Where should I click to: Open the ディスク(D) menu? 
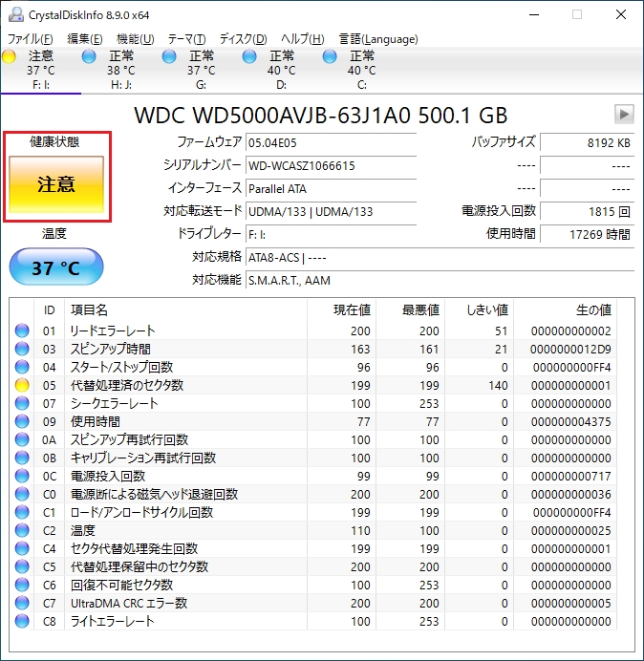pos(244,39)
